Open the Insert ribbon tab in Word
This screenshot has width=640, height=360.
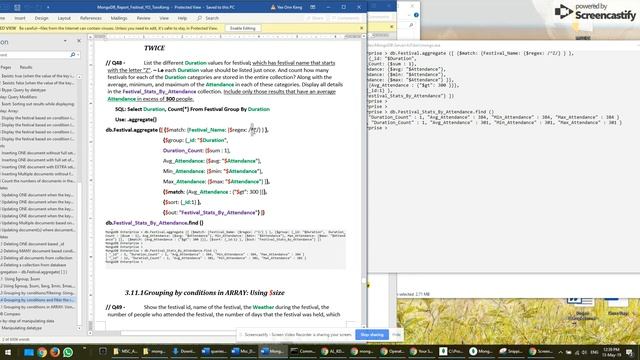[x=20, y=18]
